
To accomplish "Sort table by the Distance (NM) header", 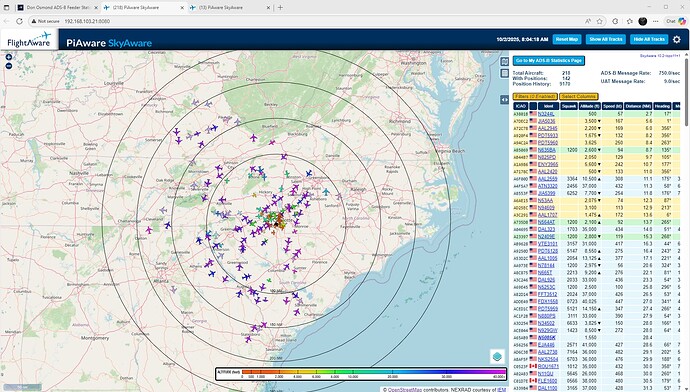I will point(638,106).
